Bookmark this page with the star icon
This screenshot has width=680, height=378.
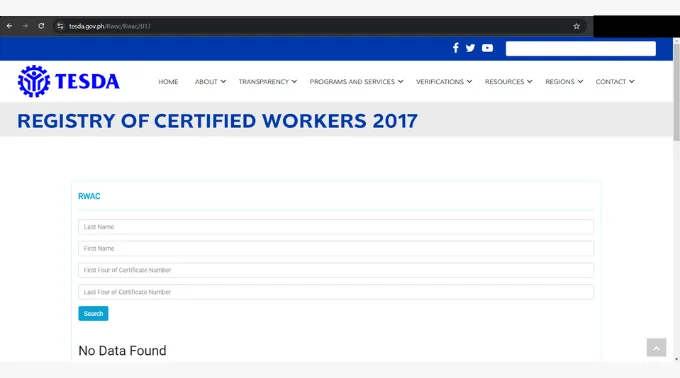coord(576,26)
